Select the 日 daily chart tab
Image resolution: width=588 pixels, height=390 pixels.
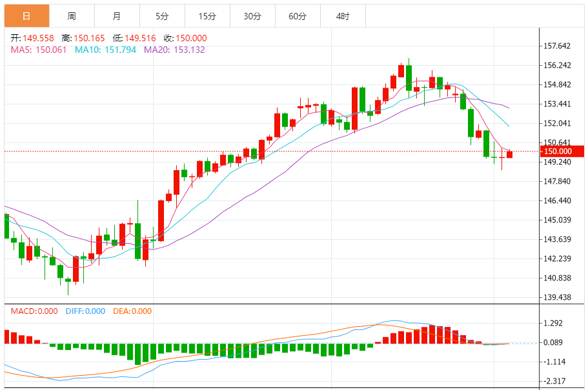coord(26,16)
